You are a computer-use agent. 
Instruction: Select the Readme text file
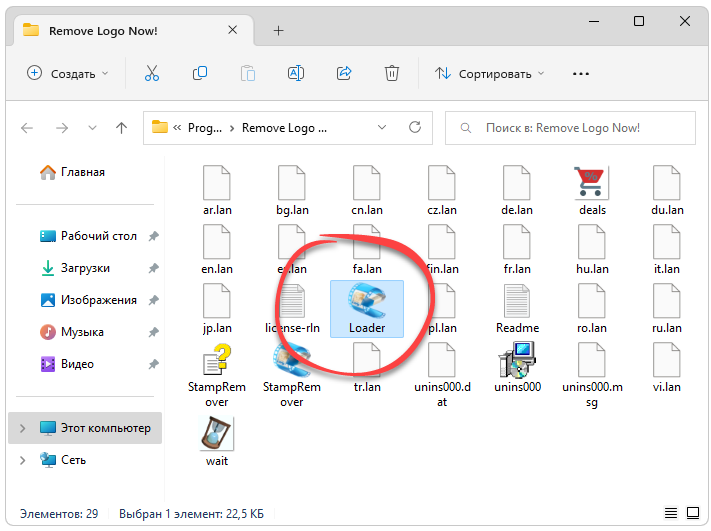click(517, 309)
